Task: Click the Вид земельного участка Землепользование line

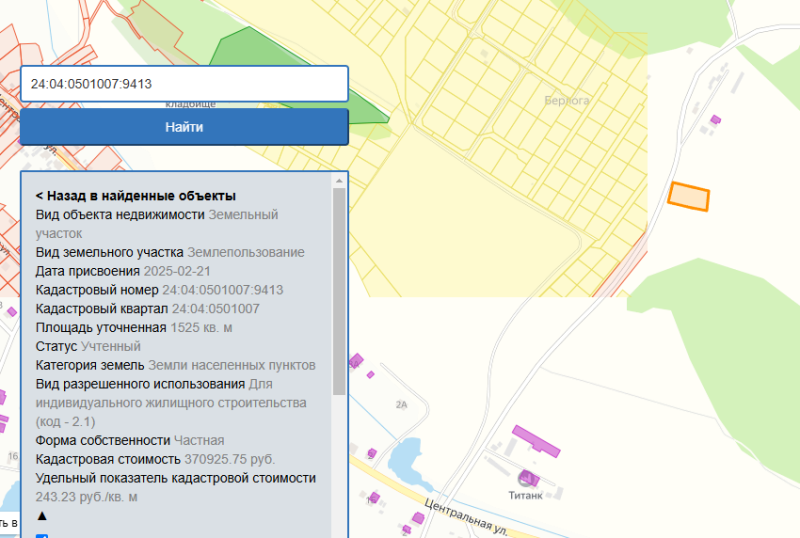Action: [170, 253]
